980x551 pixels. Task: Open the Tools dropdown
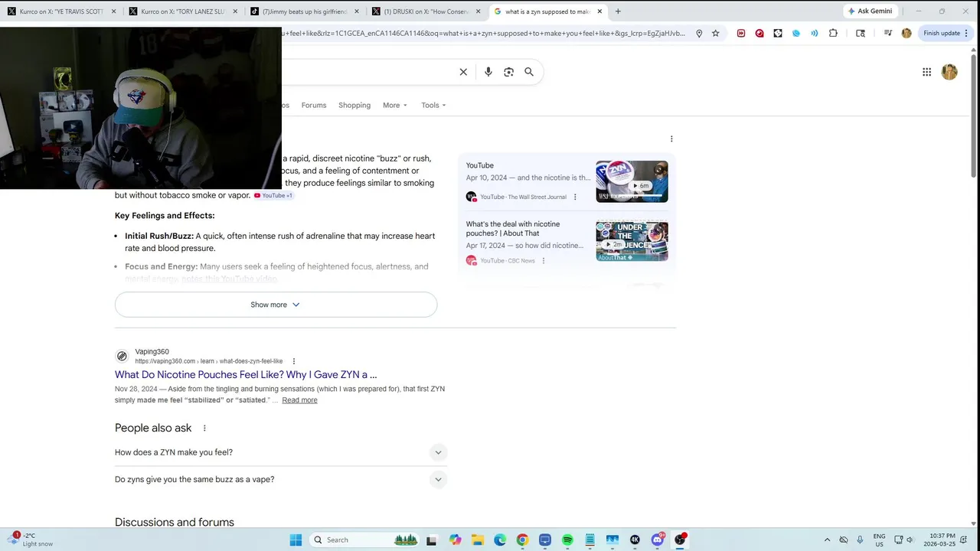(433, 106)
